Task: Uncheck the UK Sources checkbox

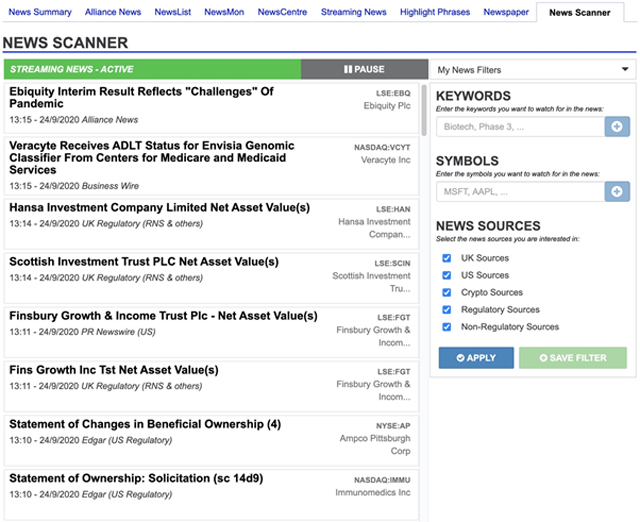Action: (x=446, y=258)
